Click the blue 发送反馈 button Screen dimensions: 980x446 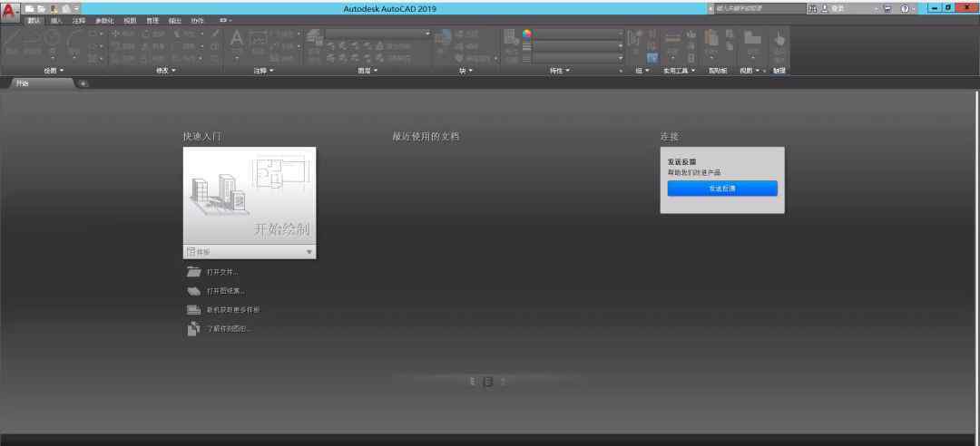(x=722, y=189)
